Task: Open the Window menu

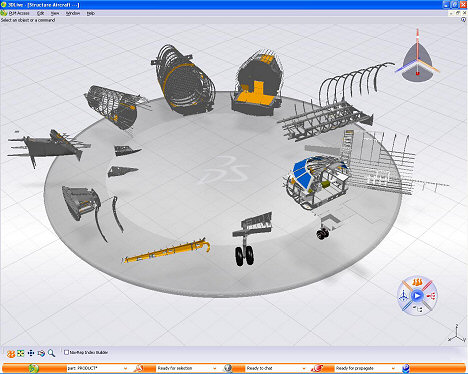Action: pyautogui.click(x=73, y=13)
